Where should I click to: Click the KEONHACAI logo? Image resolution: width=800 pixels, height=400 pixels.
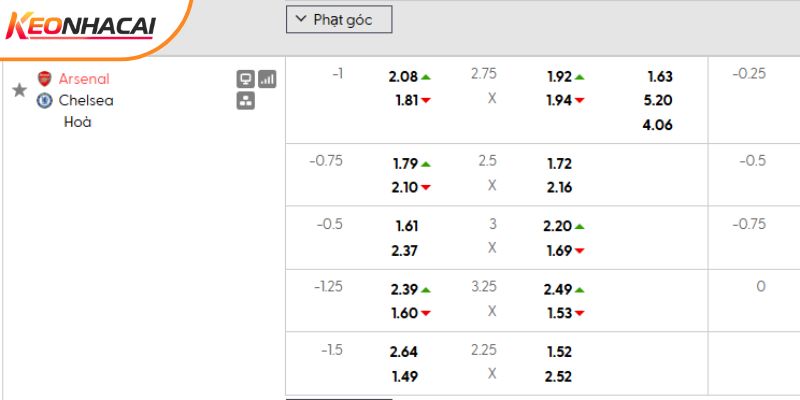click(82, 29)
